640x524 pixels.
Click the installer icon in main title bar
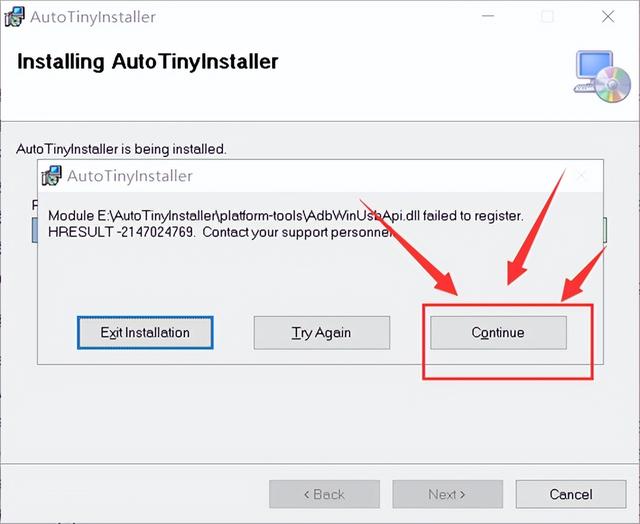click(x=15, y=17)
